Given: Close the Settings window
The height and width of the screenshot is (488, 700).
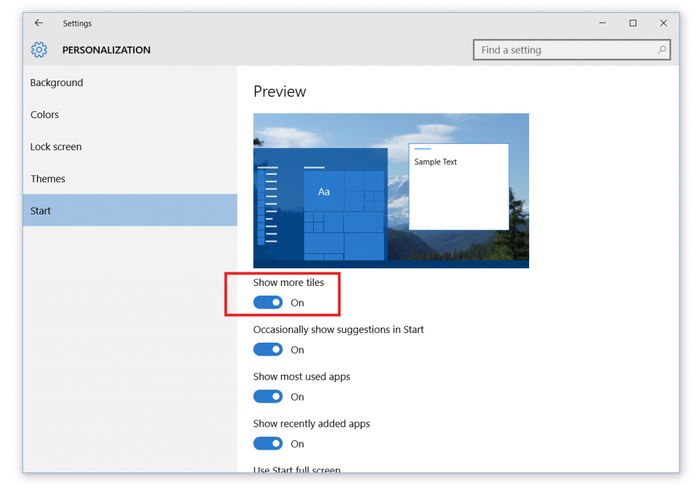Looking at the screenshot, I should (x=663, y=23).
